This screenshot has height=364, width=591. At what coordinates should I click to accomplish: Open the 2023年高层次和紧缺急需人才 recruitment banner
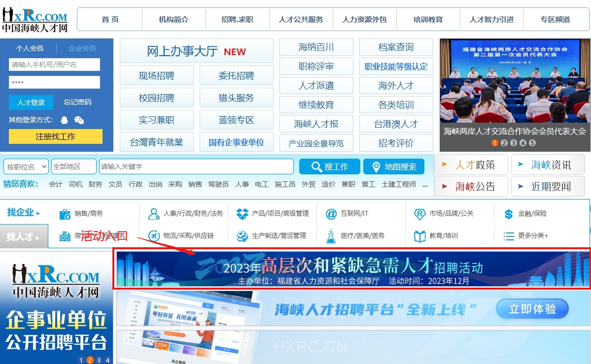[x=352, y=268]
